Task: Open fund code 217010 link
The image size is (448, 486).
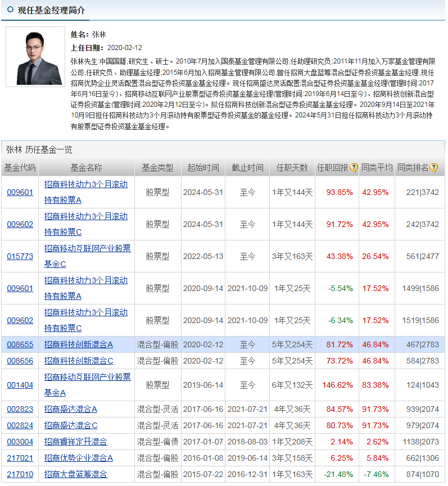Action: [20, 475]
